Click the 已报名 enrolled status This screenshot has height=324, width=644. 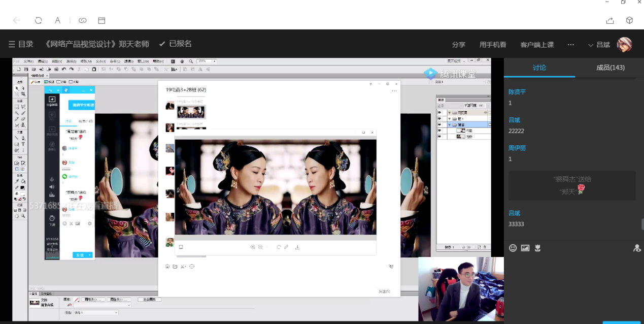pyautogui.click(x=175, y=44)
